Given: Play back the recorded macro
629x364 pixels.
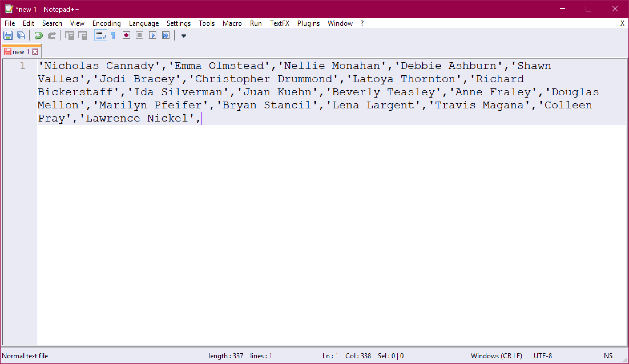Looking at the screenshot, I should click(153, 35).
